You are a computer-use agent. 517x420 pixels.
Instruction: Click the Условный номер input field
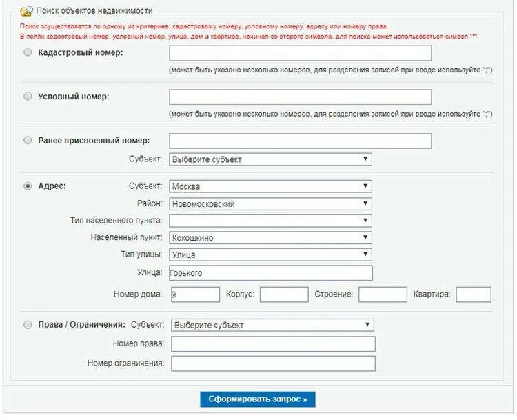(x=300, y=97)
